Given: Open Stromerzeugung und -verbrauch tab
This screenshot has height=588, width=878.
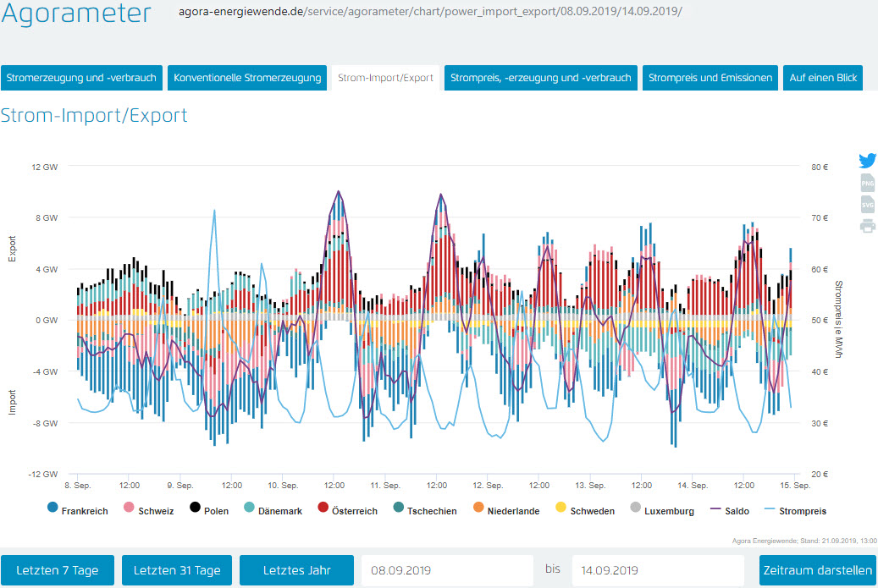Looking at the screenshot, I should [x=81, y=78].
